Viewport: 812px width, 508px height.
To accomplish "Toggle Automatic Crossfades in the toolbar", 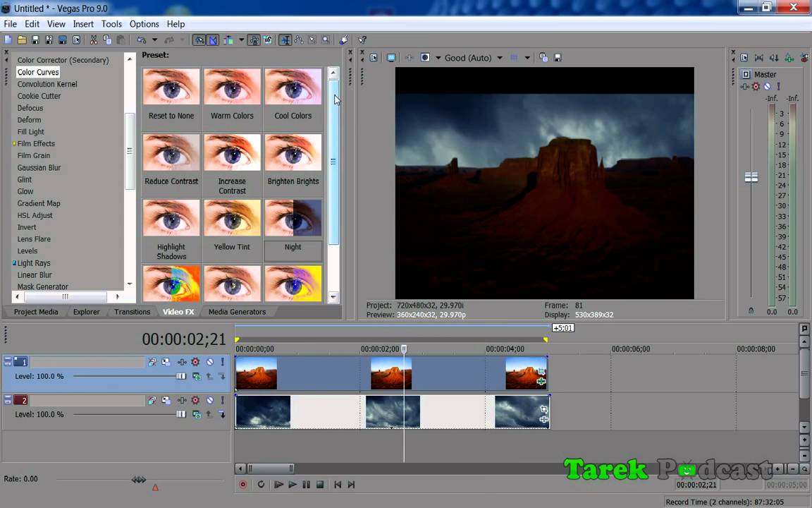I will point(213,40).
